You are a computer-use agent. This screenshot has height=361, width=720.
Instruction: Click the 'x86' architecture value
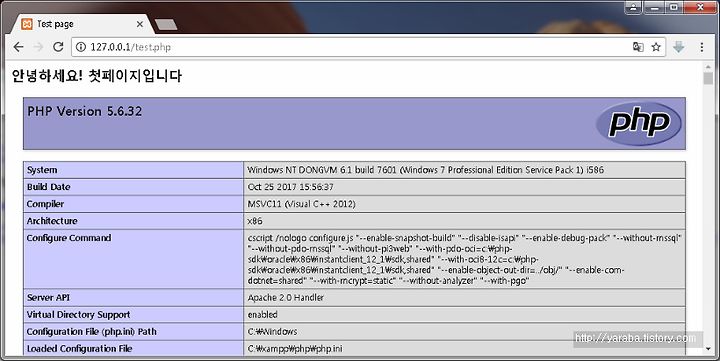[x=255, y=221]
